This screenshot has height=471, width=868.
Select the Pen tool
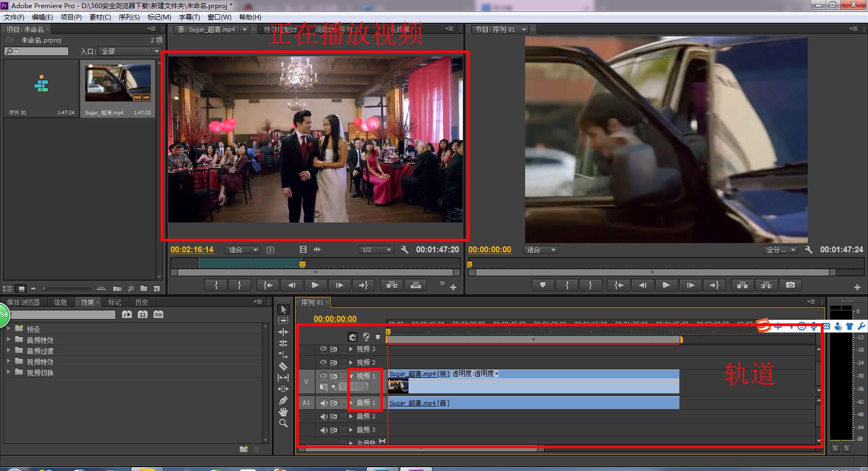pyautogui.click(x=283, y=400)
